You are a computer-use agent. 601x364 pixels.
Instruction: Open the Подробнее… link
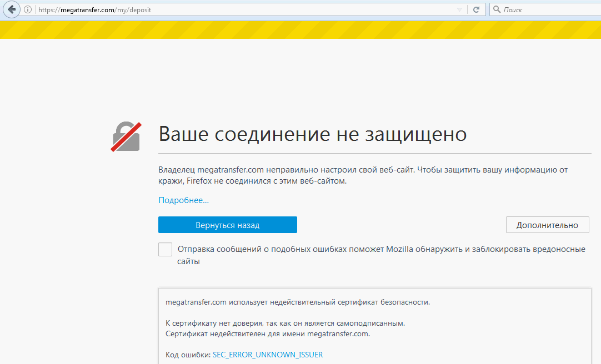tap(184, 200)
